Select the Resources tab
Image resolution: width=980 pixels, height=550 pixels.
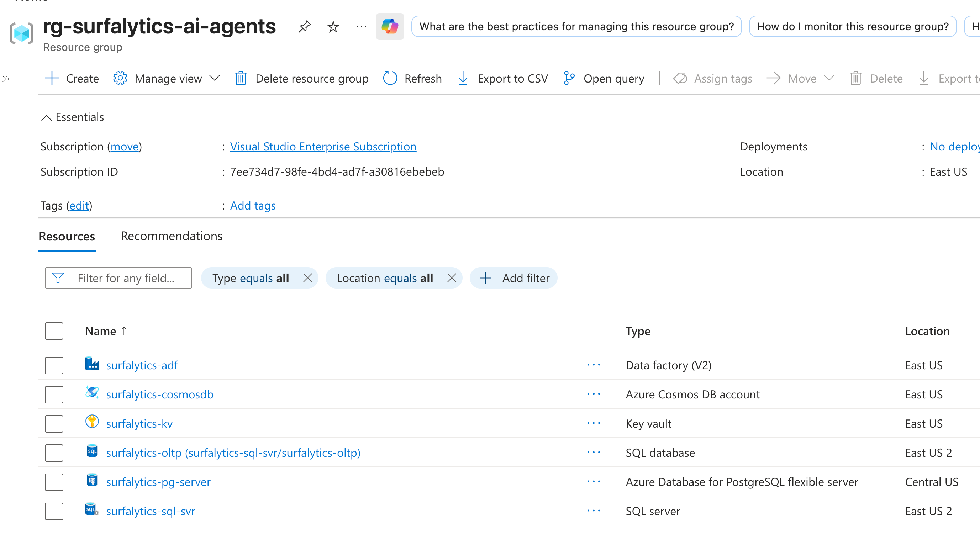[x=67, y=236]
